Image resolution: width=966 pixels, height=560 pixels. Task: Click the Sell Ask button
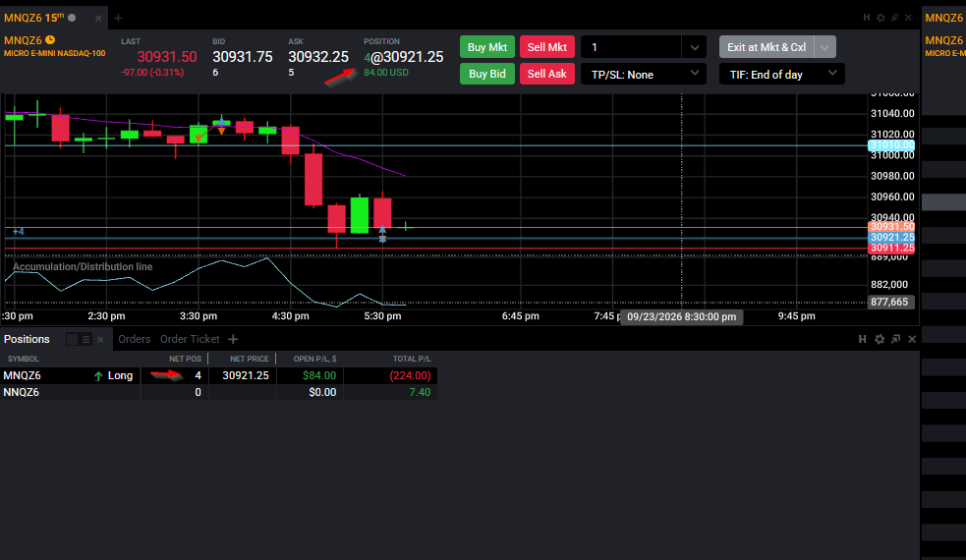[547, 74]
